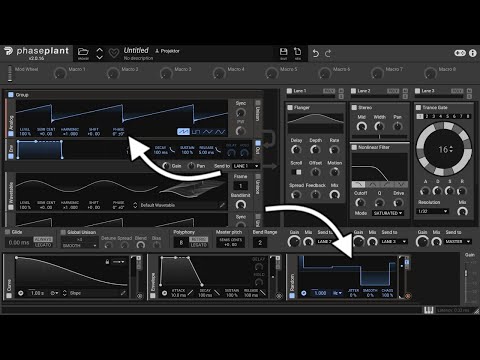480x360 pixels.
Task: Select Trance Gate pattern 1
Action: coord(420,116)
